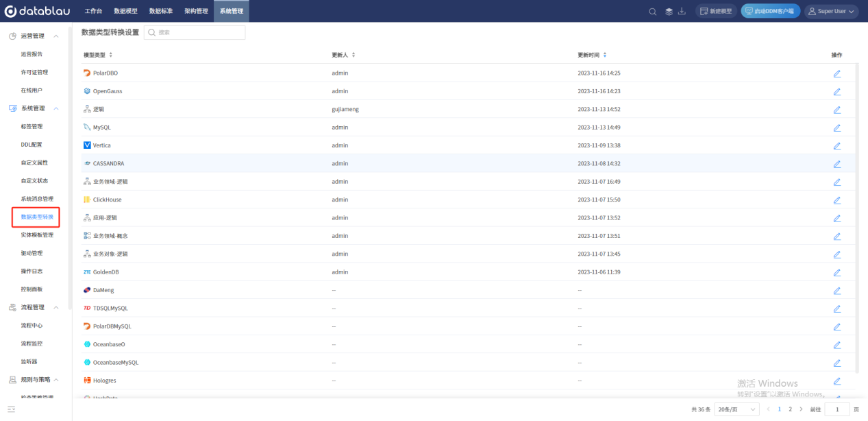Click the edit pencil for TDSQLMySQL row
The width and height of the screenshot is (868, 421).
pos(836,309)
